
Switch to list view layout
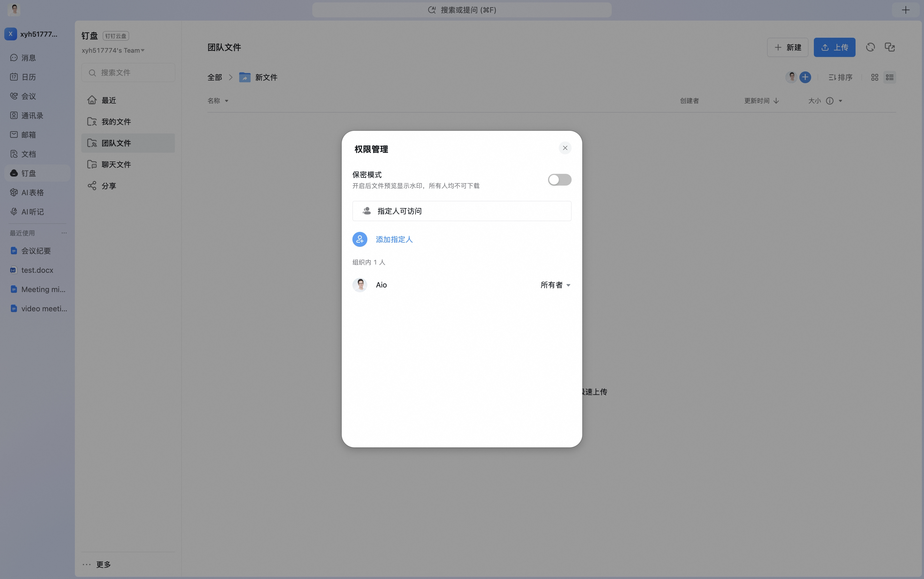890,77
